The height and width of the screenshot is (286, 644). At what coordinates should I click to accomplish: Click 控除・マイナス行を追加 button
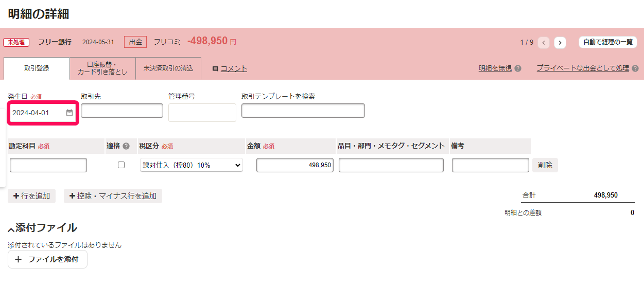tap(113, 196)
